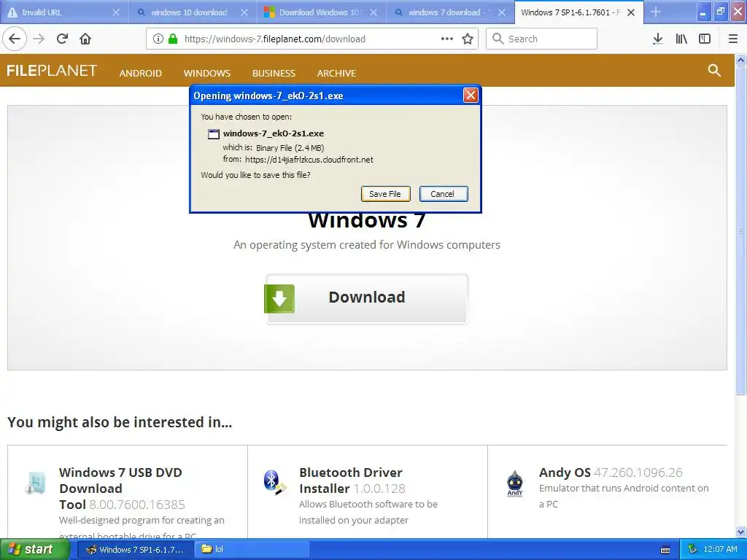Switch to the Download Windows 10 tab

tap(322, 12)
